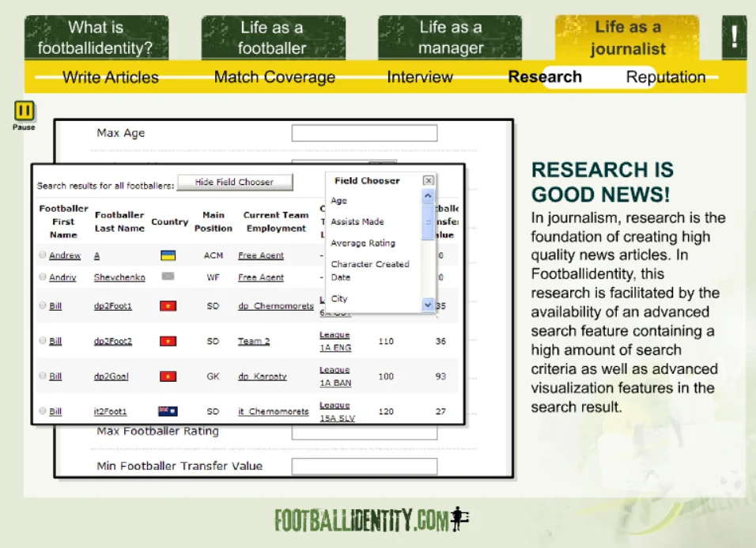756x548 pixels.
Task: Choose Average Rating in the Field Chooser
Action: coord(363,243)
